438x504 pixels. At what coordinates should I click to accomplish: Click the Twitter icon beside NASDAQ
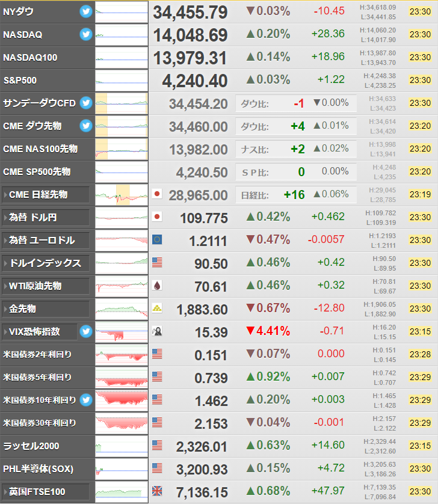click(x=86, y=34)
